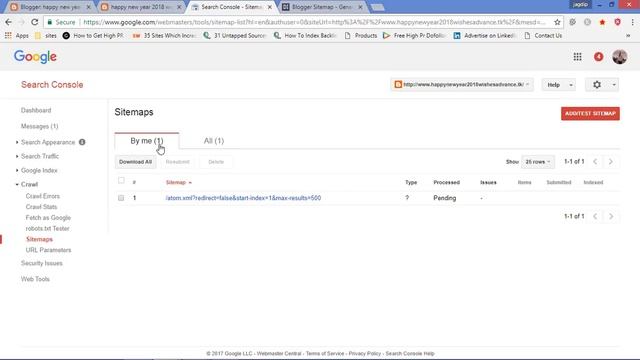This screenshot has width=640, height=360.
Task: Click the Resubmit button
Action: [178, 162]
